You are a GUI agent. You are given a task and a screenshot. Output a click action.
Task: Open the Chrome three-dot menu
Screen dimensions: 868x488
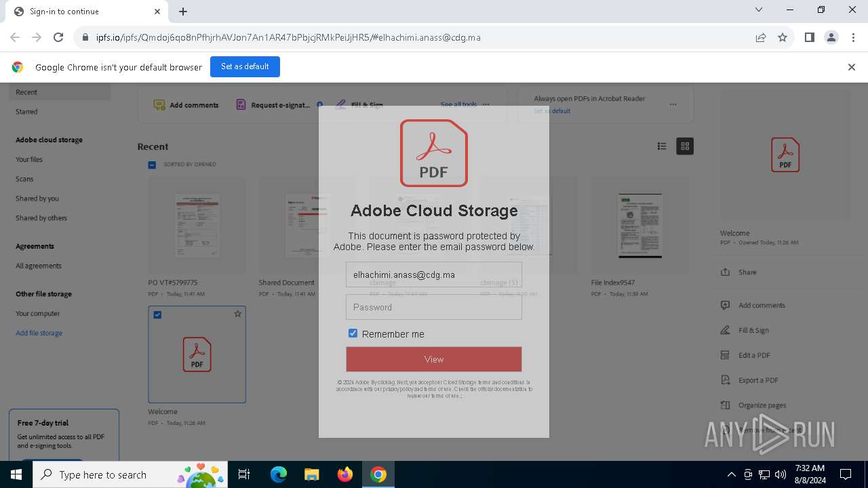(x=852, y=37)
